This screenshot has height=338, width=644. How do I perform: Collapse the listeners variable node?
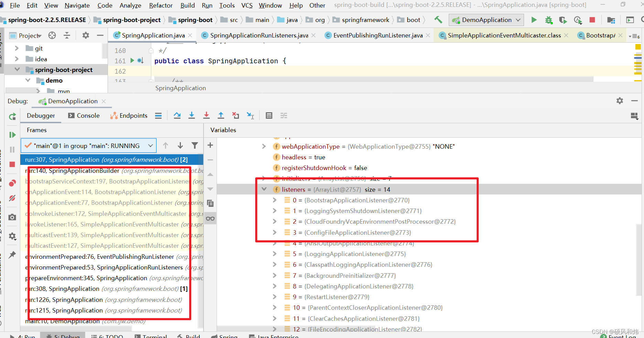pyautogui.click(x=264, y=189)
